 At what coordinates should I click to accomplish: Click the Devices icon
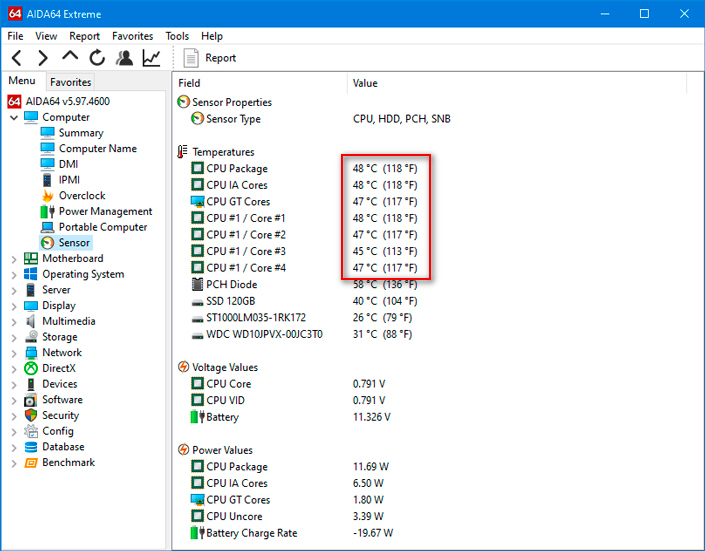(x=31, y=384)
